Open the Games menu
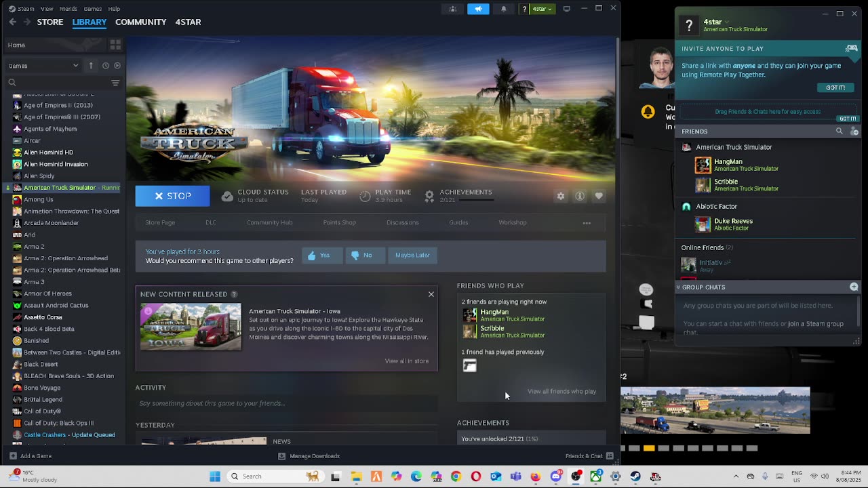The height and width of the screenshot is (488, 868). pyautogui.click(x=92, y=9)
